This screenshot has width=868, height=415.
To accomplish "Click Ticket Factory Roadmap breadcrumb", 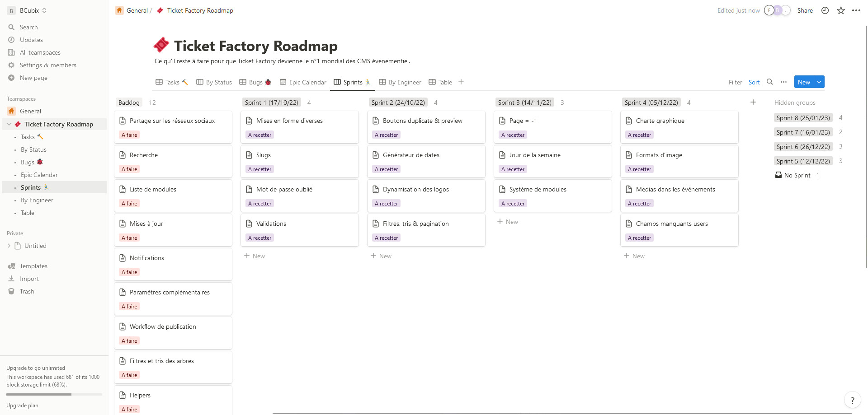I will 195,10.
